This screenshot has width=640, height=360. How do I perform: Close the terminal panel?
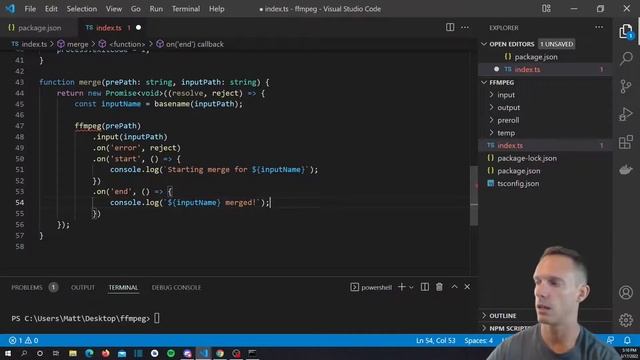click(467, 287)
